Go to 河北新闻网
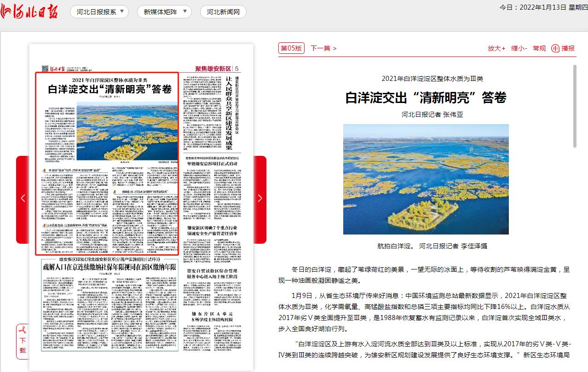The width and height of the screenshot is (588, 372). (x=224, y=12)
